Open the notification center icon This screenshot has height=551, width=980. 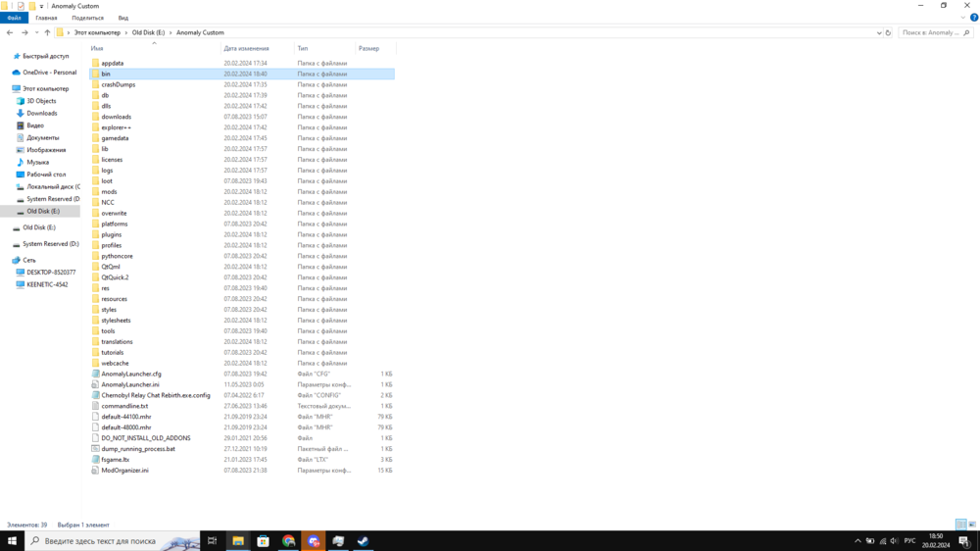(964, 541)
